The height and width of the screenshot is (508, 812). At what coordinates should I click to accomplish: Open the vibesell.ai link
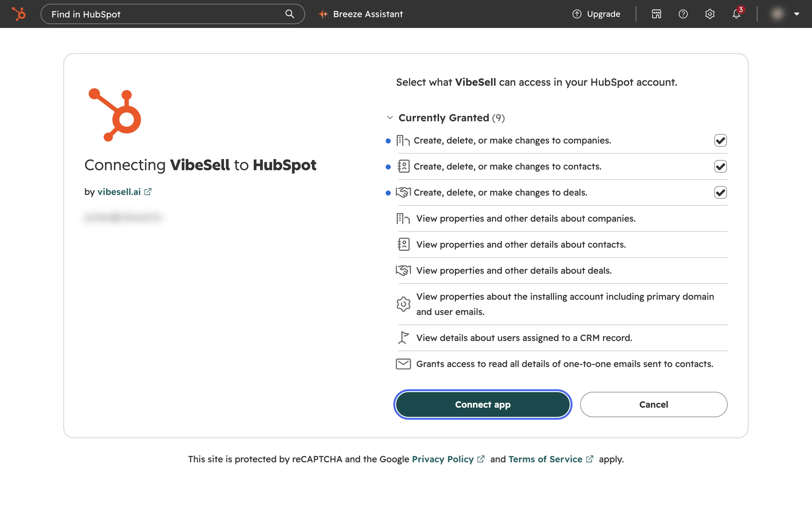(119, 192)
